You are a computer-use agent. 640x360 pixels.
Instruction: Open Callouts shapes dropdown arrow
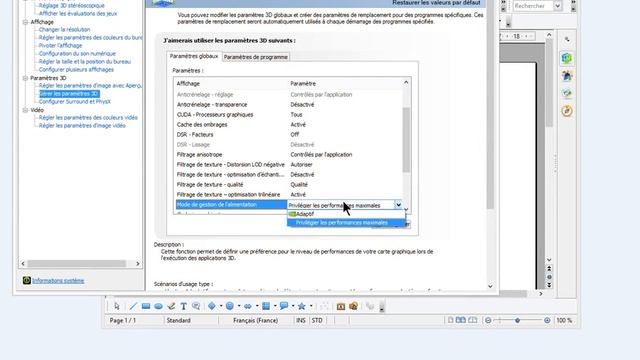(293, 306)
